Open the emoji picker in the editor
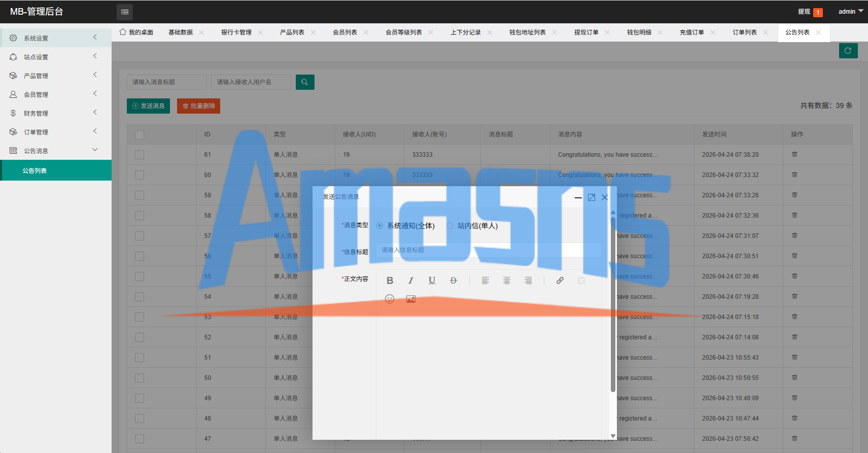Image resolution: width=868 pixels, height=453 pixels. click(x=390, y=299)
